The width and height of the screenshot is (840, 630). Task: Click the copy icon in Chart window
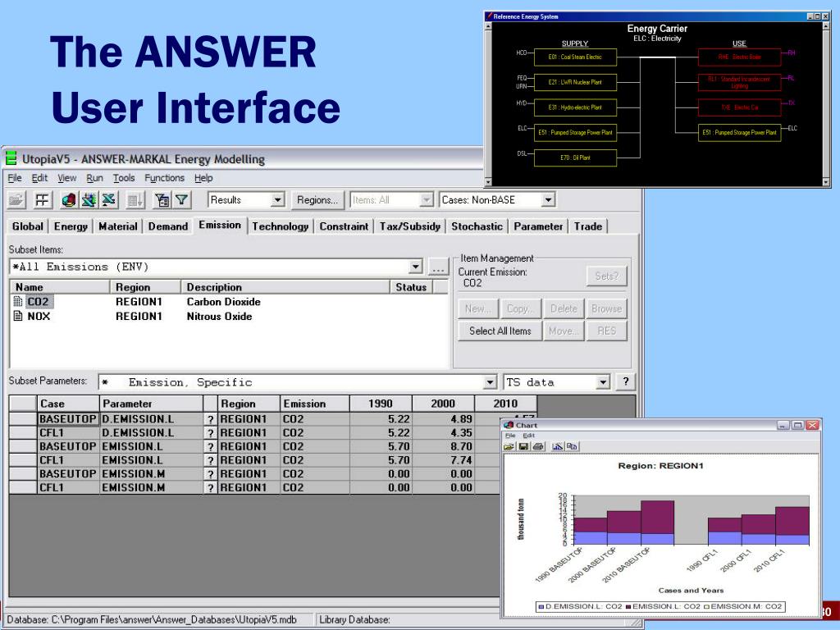pos(572,446)
